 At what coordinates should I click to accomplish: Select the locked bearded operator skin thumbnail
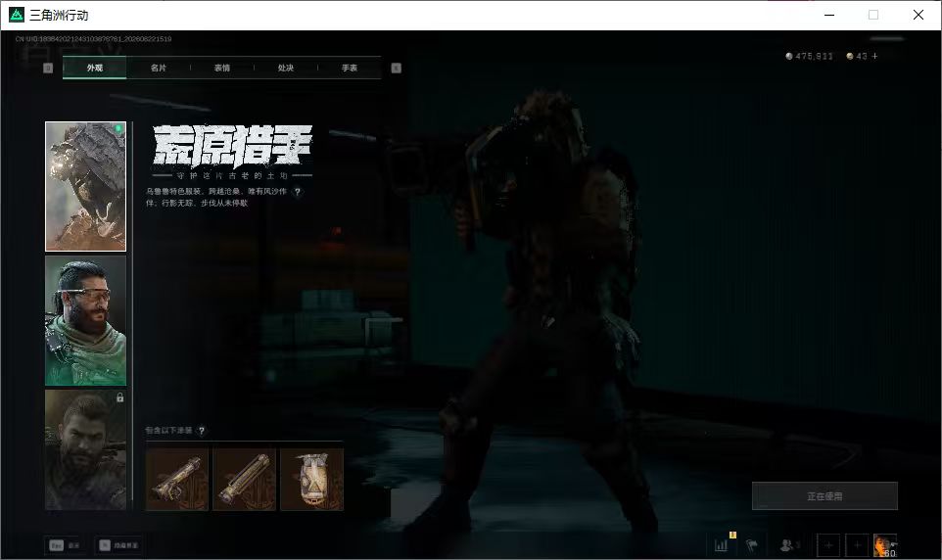click(86, 449)
